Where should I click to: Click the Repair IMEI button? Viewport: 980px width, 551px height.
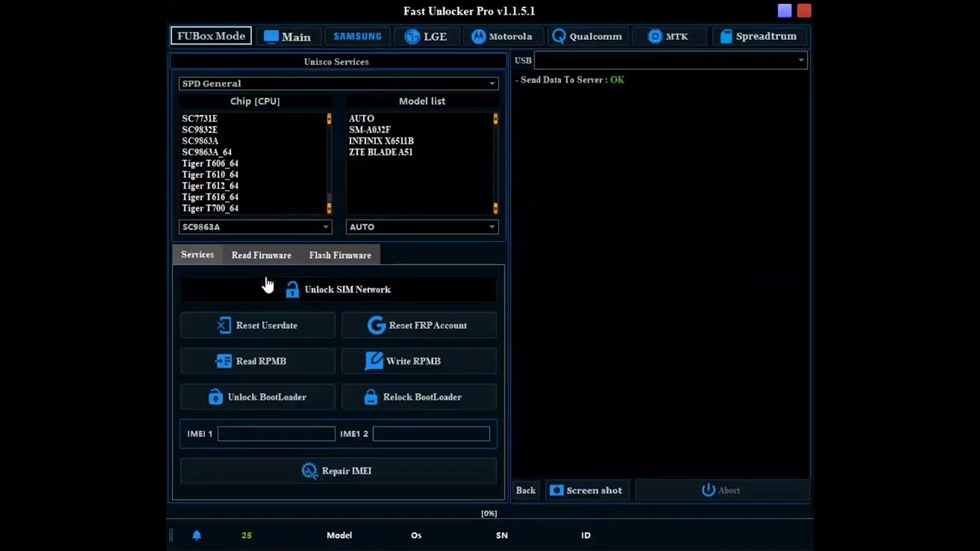tap(338, 471)
